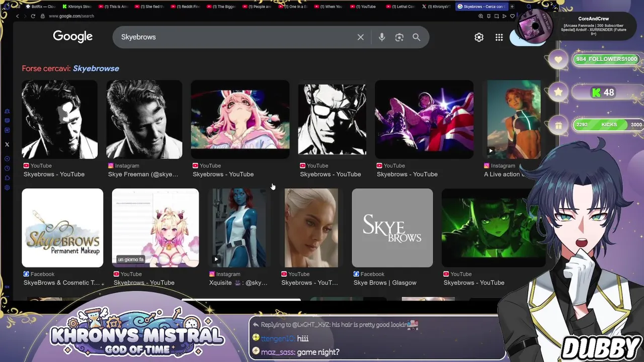Click the 'maz_sass: game night?' chat message
This screenshot has width=644, height=362.
point(297,352)
